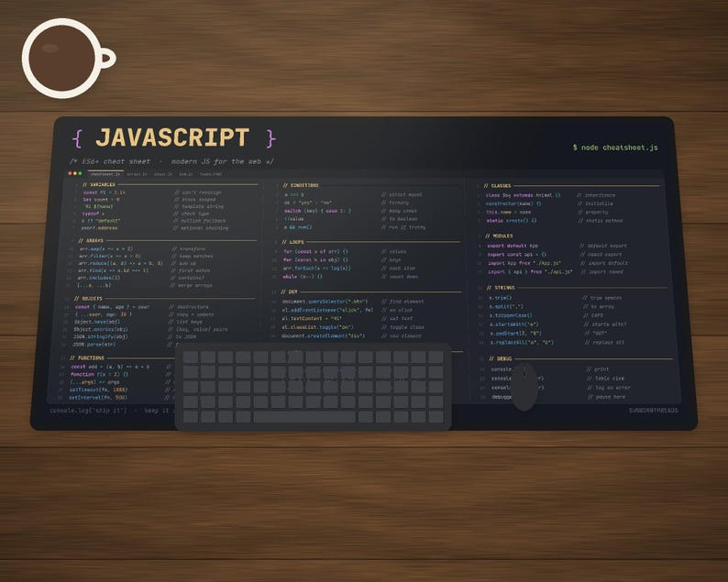The width and height of the screenshot is (728, 582).
Task: Click the keyboard's spacebar key
Action: pyautogui.click(x=304, y=416)
